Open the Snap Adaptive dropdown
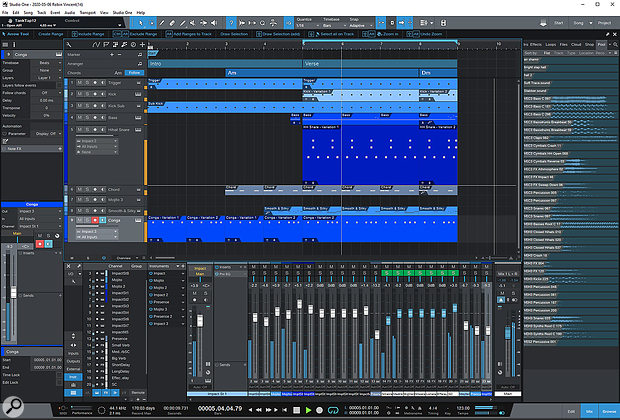620x420 pixels. [x=361, y=25]
